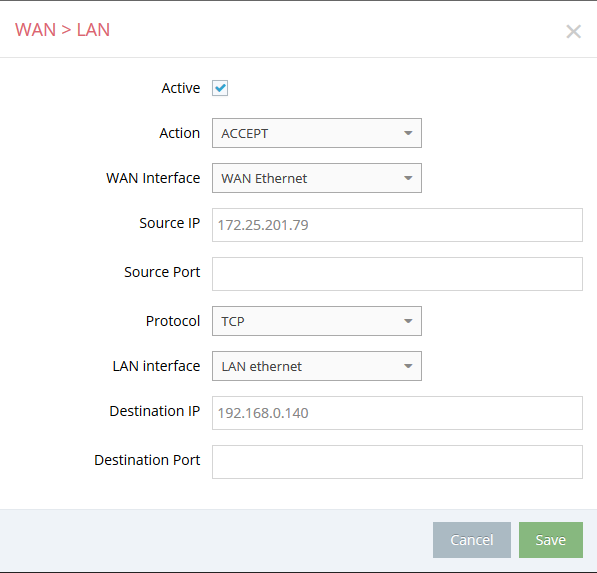
Task: Open the Action dropdown showing ACCEPT
Action: point(317,133)
